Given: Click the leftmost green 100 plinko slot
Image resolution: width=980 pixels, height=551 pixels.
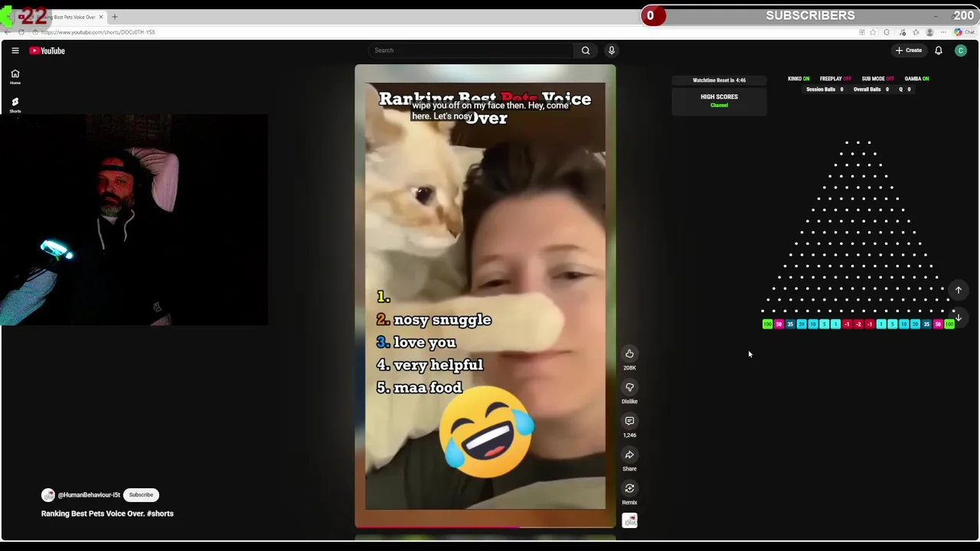Looking at the screenshot, I should [x=767, y=324].
